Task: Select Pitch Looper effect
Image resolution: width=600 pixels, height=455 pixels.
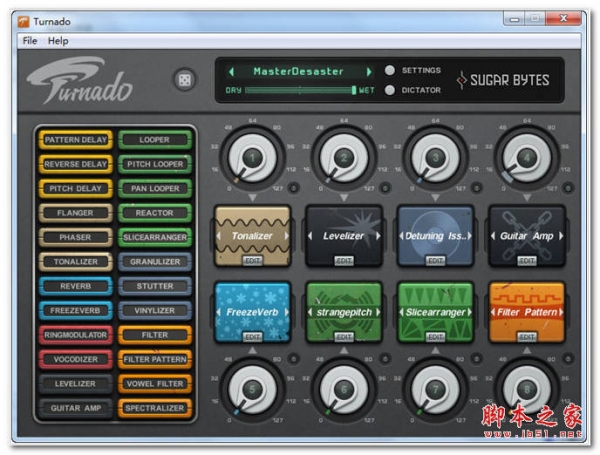Action: tap(155, 164)
